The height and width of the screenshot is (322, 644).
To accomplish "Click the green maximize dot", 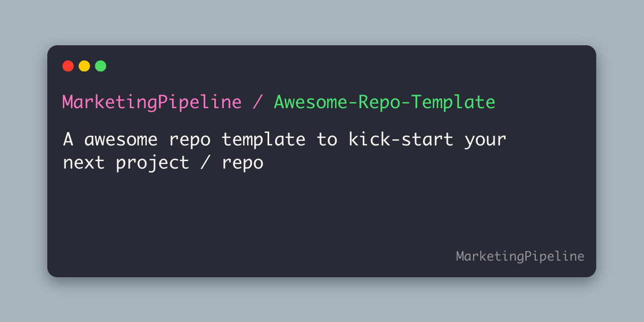I will tap(101, 66).
